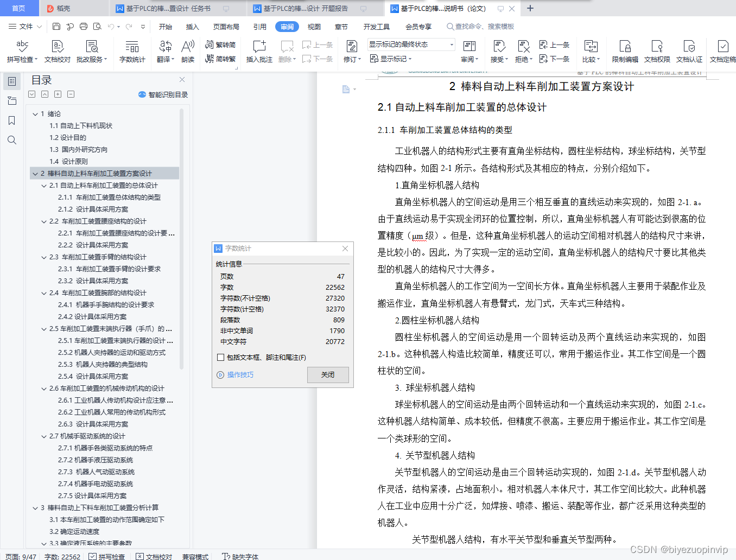
Task: Switch to the 开始 ribbon tab
Action: coord(166,27)
